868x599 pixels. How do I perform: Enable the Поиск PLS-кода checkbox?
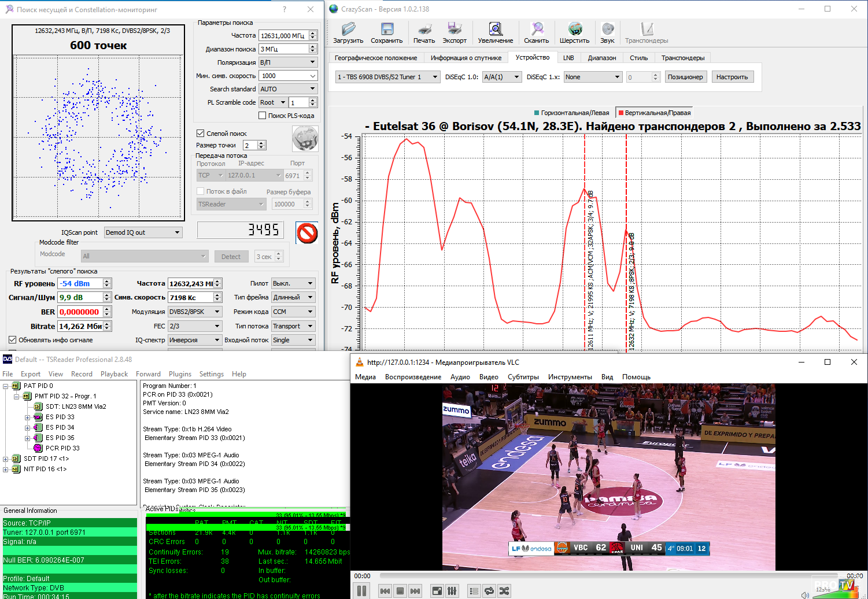(x=263, y=116)
